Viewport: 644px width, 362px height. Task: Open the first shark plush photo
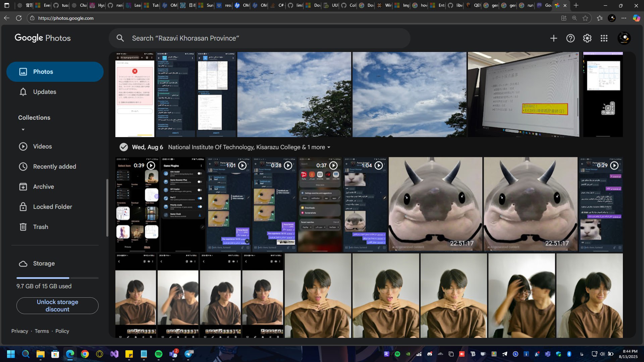(x=435, y=204)
